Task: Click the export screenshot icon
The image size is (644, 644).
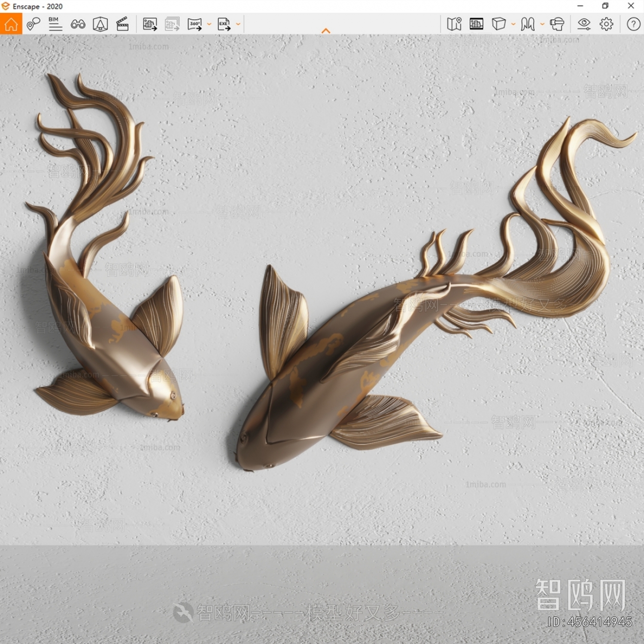Action: click(x=150, y=24)
